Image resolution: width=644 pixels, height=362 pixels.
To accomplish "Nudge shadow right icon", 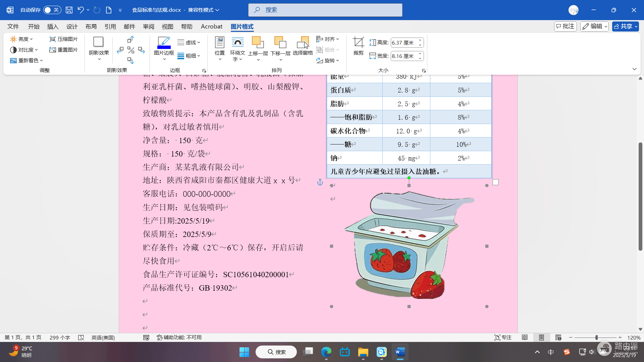I will [142, 50].
